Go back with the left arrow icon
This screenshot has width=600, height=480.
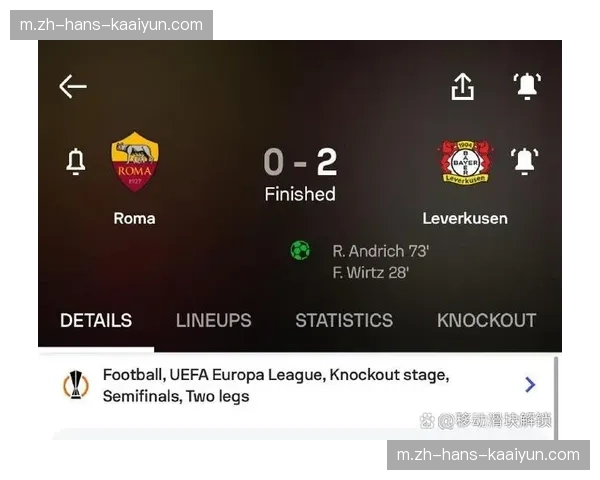point(73,87)
